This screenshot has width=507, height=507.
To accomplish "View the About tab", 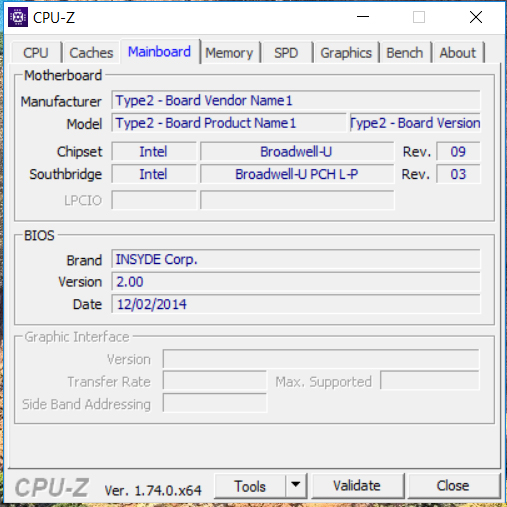I will [x=458, y=53].
